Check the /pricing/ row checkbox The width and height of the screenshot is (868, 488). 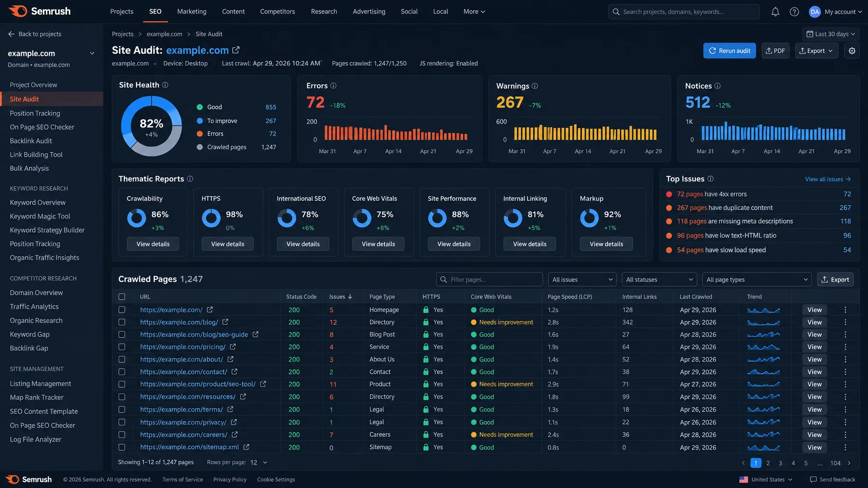(122, 347)
